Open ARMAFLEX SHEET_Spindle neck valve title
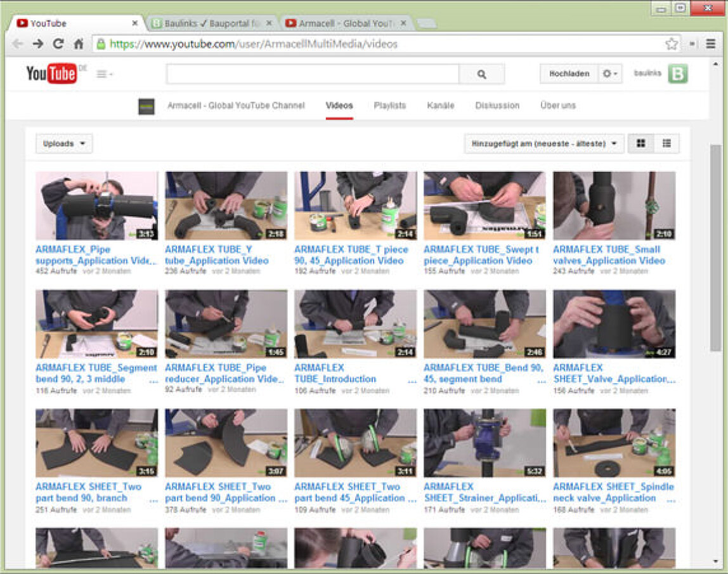The height and width of the screenshot is (574, 728). pyautogui.click(x=613, y=492)
